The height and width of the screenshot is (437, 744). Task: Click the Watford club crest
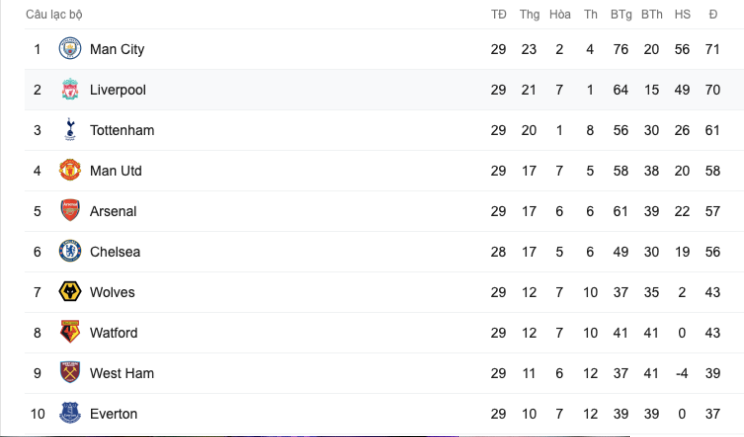pos(69,332)
